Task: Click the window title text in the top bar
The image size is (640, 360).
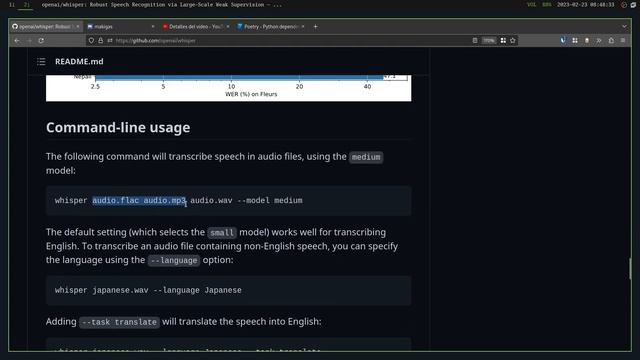Action: pos(162,4)
